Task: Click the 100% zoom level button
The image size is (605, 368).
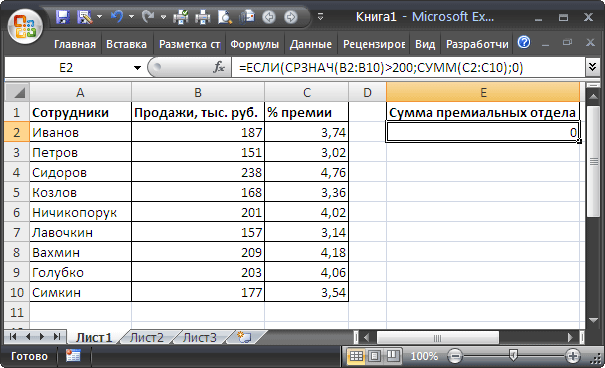Action: (x=424, y=356)
